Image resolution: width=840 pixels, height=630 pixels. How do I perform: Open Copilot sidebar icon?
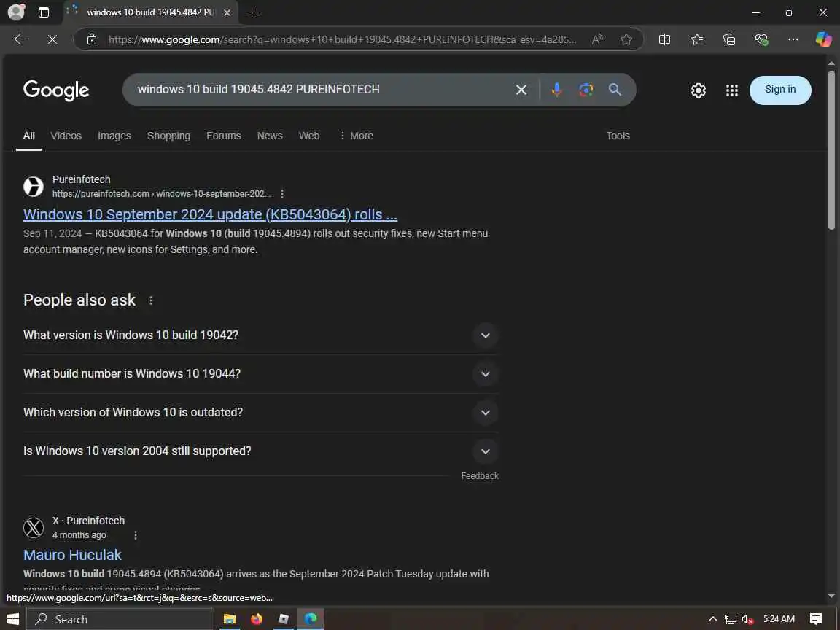[x=823, y=39]
